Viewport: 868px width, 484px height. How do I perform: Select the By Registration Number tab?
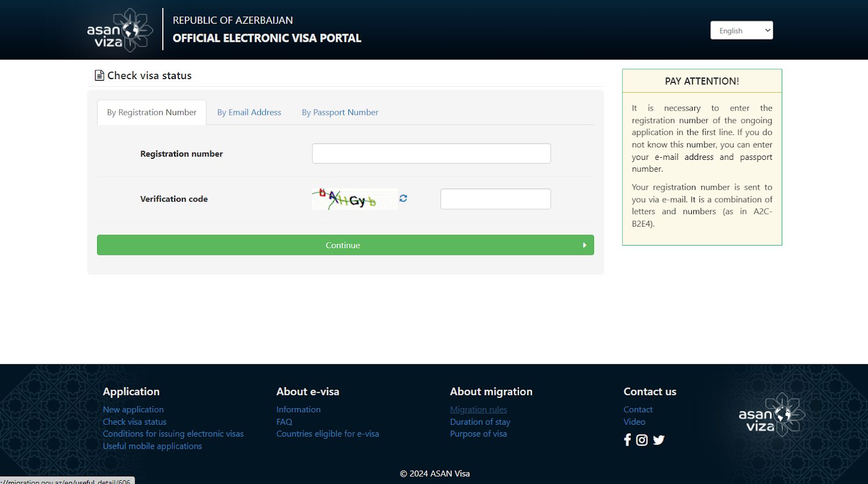pos(152,112)
